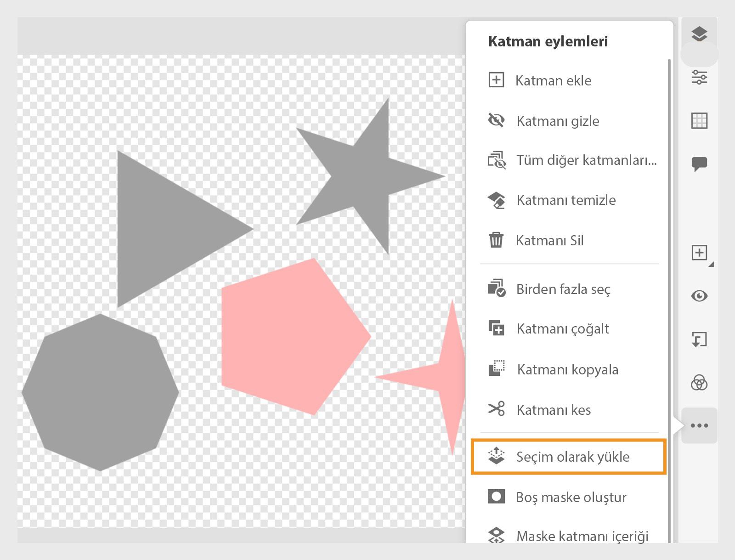735x560 pixels.
Task: Select 'Katmanı Sil' to delete the layer
Action: (x=550, y=240)
